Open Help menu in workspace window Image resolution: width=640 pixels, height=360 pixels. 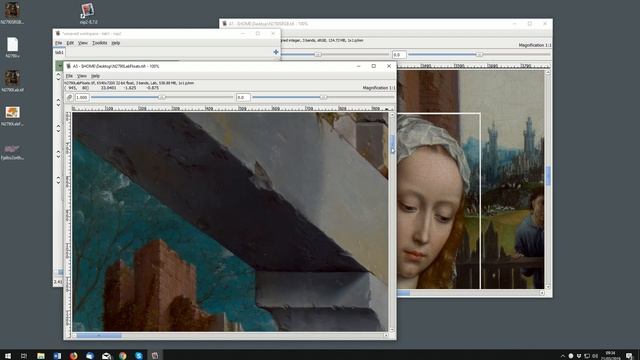pos(116,43)
